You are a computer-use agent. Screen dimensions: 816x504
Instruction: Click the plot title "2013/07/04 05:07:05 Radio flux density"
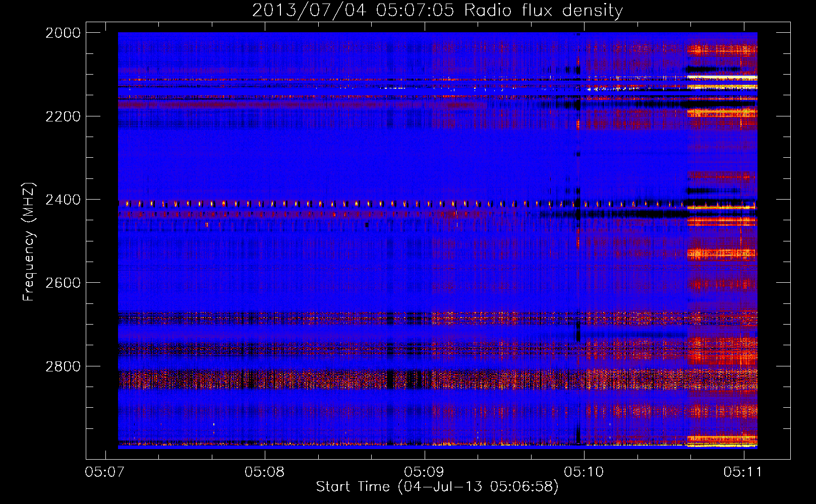point(438,10)
